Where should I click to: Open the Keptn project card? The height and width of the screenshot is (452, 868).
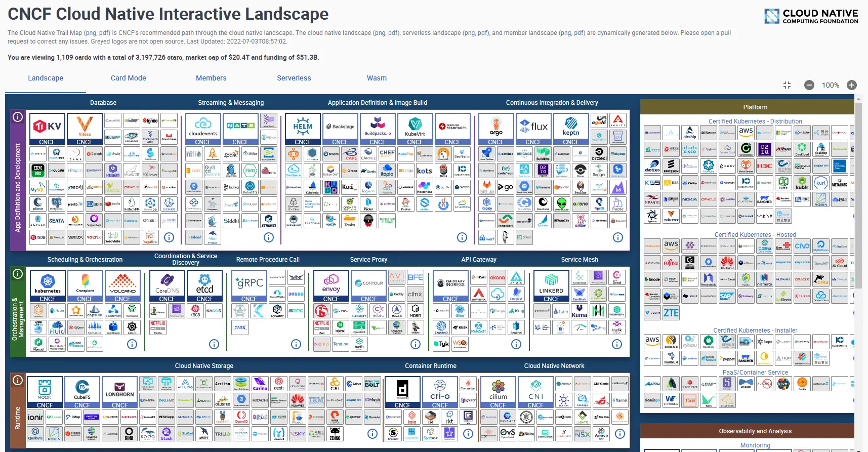click(571, 129)
